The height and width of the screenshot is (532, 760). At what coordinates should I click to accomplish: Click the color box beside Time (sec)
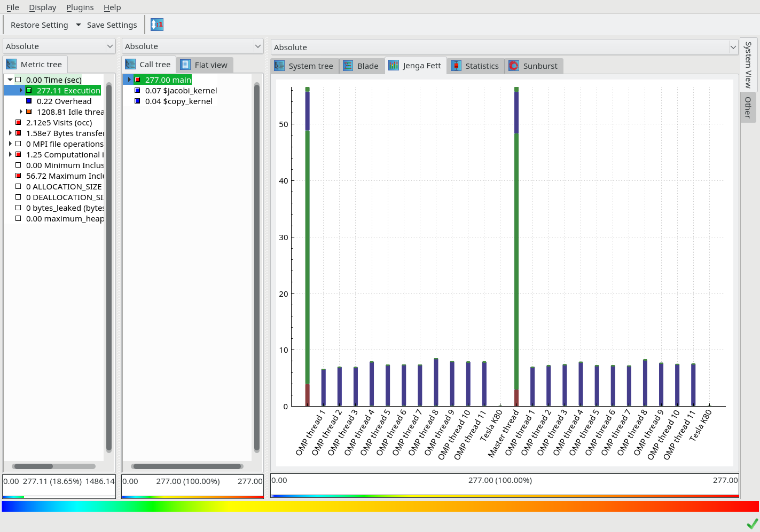(18, 80)
